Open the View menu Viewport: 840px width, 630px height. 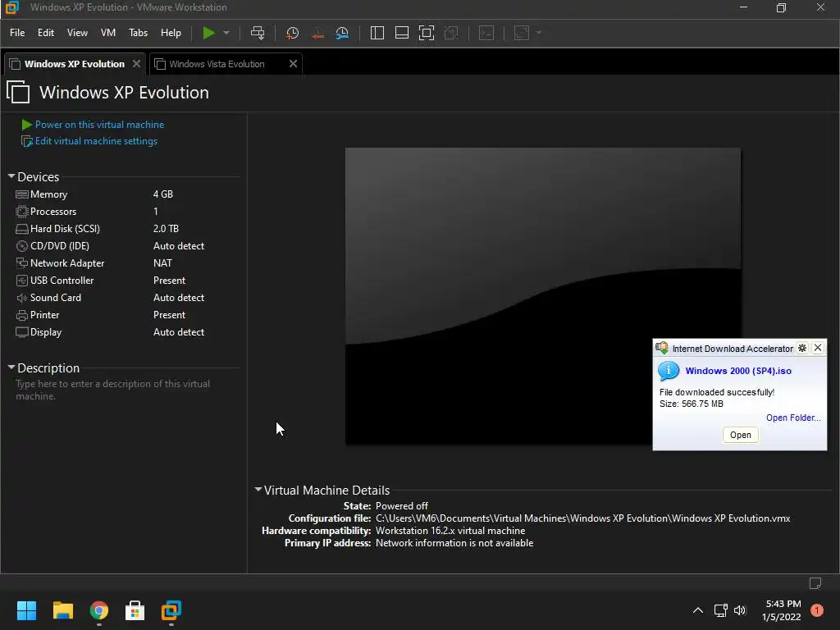77,33
